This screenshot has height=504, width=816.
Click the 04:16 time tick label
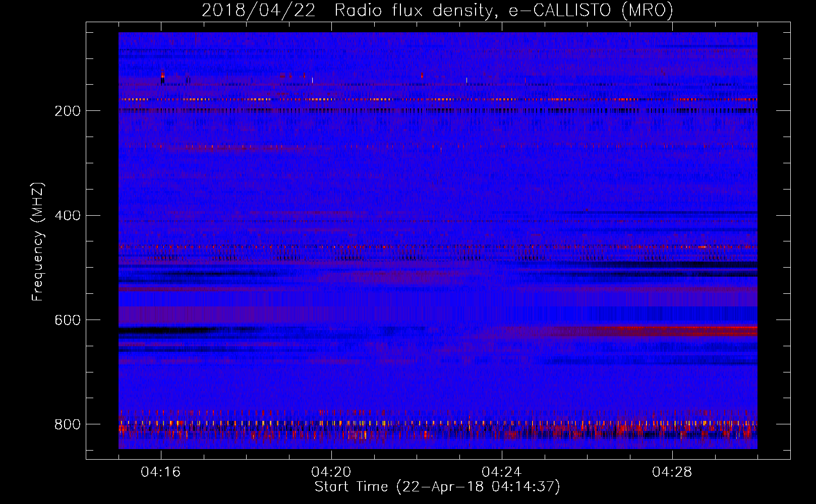pyautogui.click(x=161, y=472)
